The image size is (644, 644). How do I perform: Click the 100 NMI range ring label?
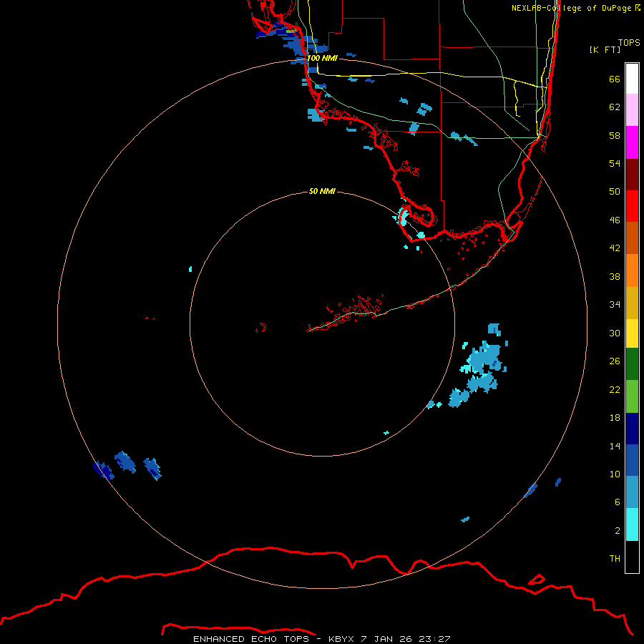coord(322,58)
